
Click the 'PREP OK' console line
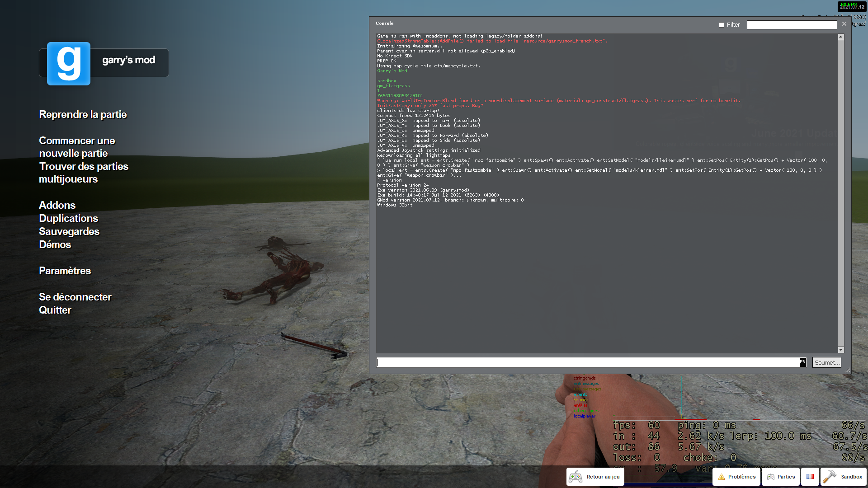coord(387,61)
